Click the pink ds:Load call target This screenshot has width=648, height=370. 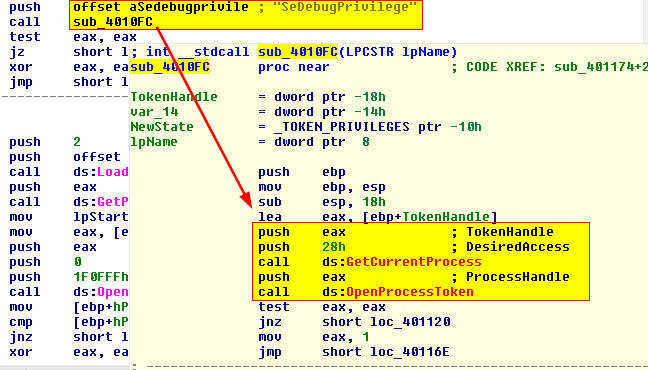click(x=101, y=172)
